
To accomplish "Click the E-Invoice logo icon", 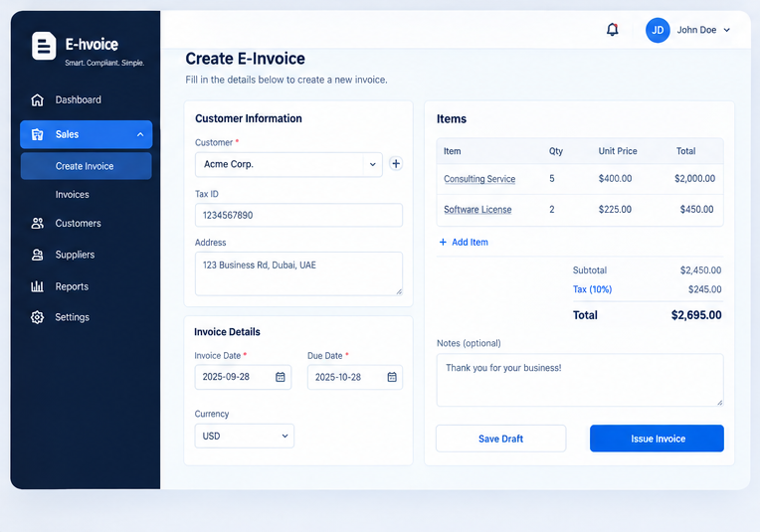I will (x=44, y=46).
